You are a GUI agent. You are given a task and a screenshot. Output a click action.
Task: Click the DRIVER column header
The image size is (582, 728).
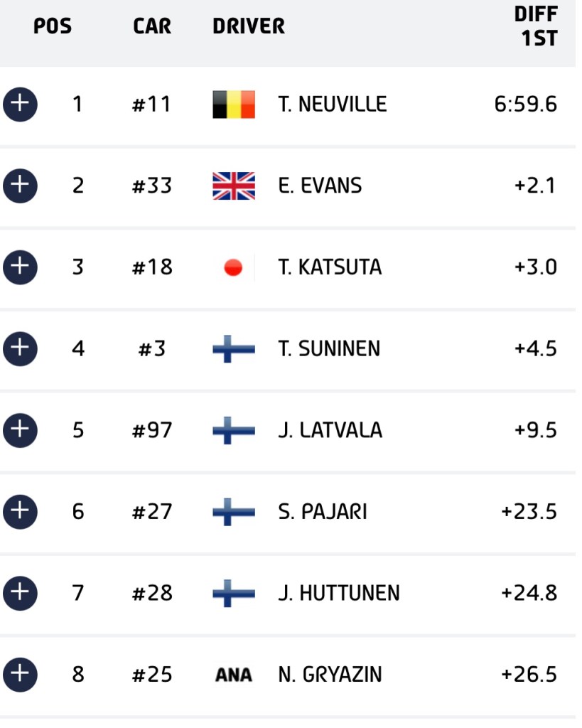click(249, 26)
